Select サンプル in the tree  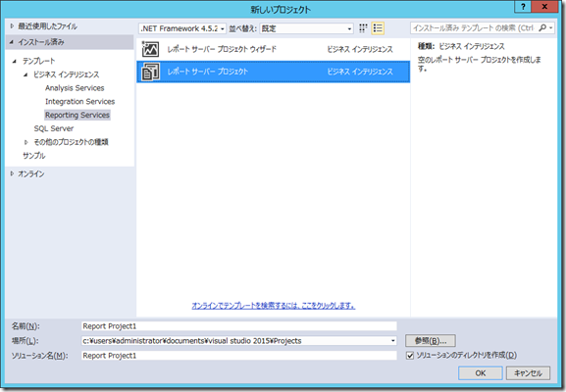pyautogui.click(x=34, y=156)
